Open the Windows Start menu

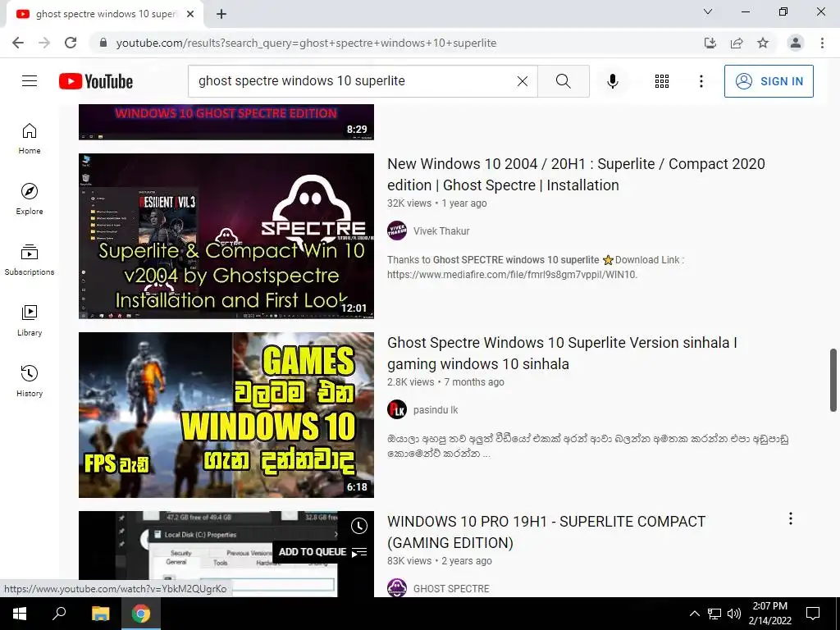[20, 614]
